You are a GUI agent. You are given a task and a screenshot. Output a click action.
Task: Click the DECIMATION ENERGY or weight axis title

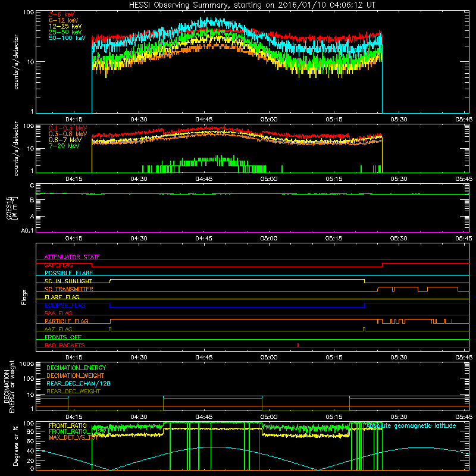pyautogui.click(x=9, y=386)
